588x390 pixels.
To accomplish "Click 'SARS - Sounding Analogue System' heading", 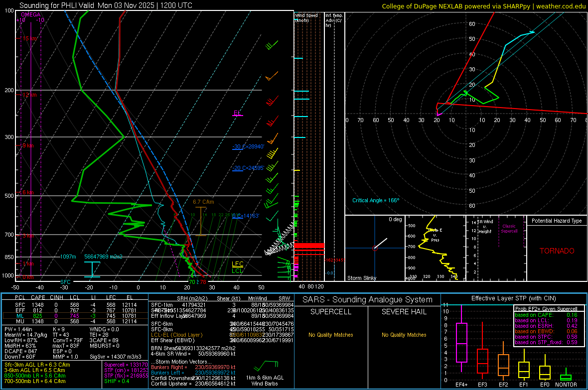I will point(368,300).
